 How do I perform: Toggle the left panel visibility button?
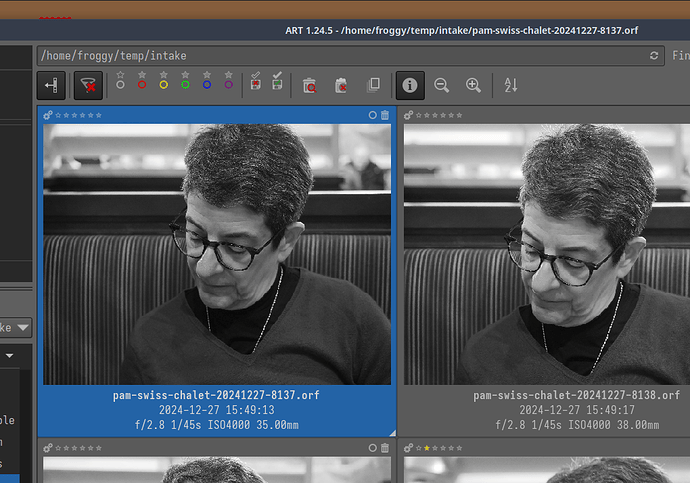(52, 86)
